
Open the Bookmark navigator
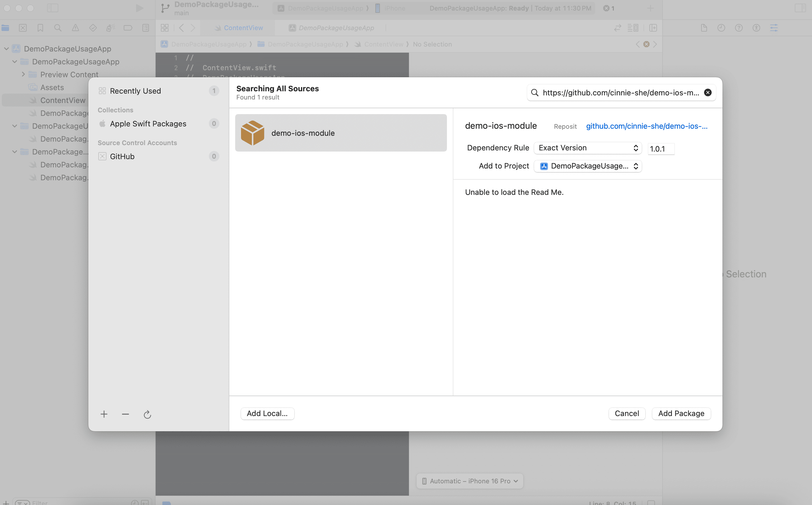[40, 28]
